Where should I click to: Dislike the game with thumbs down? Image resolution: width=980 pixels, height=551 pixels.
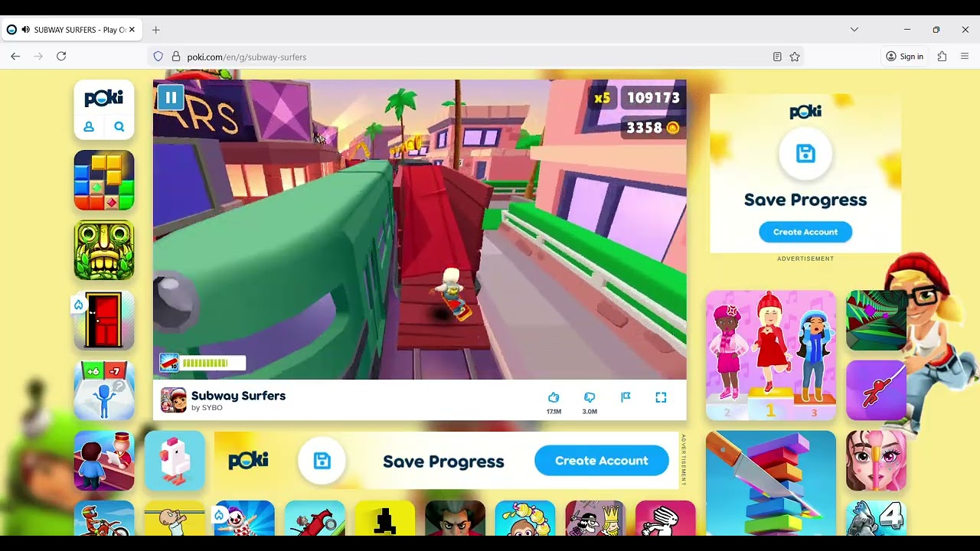[x=590, y=397]
